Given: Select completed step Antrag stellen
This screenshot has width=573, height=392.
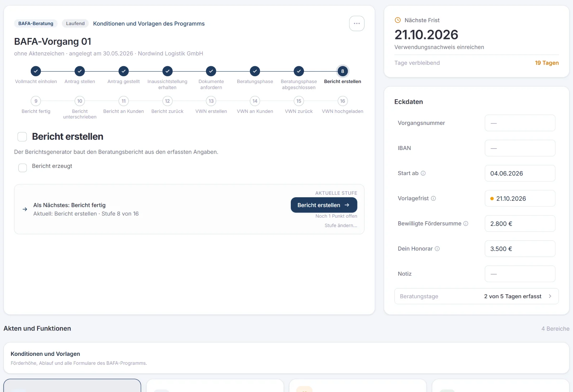Looking at the screenshot, I should [x=80, y=71].
